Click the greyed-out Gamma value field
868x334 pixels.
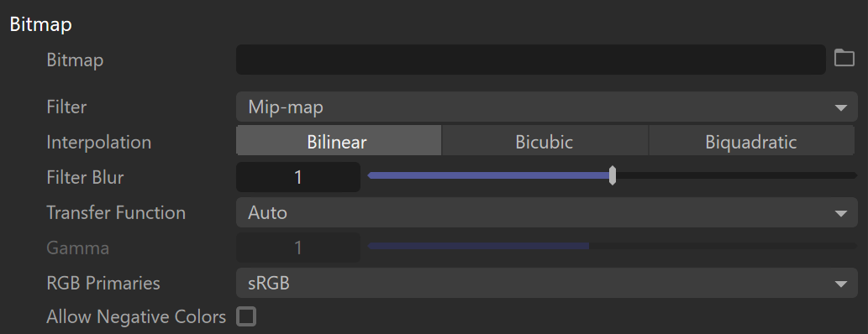(298, 248)
